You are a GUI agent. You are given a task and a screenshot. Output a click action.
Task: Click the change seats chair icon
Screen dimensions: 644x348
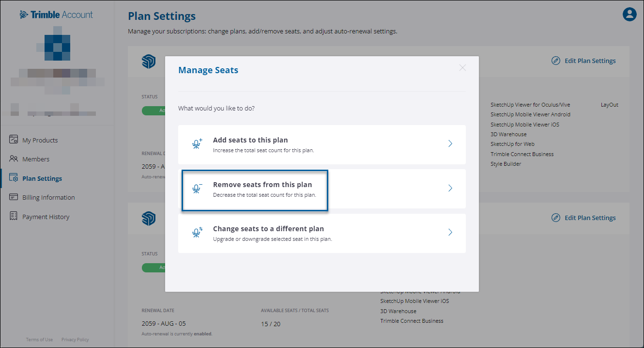[197, 233]
